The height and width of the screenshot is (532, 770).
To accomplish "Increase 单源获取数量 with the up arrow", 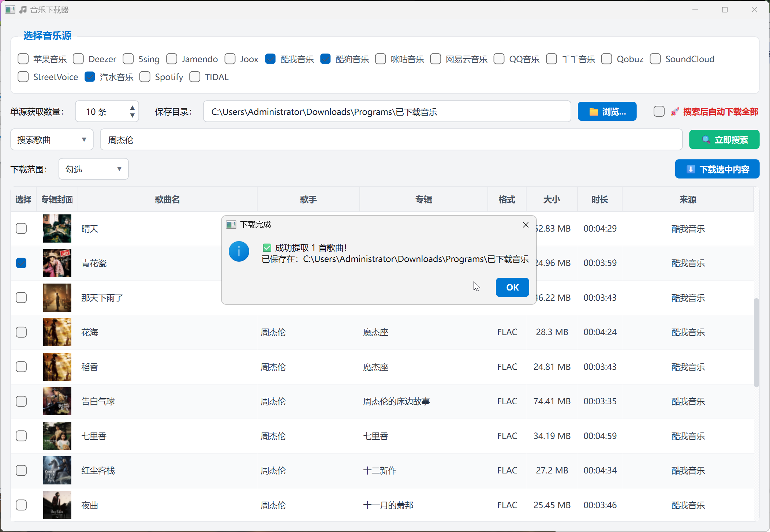I will coord(132,108).
